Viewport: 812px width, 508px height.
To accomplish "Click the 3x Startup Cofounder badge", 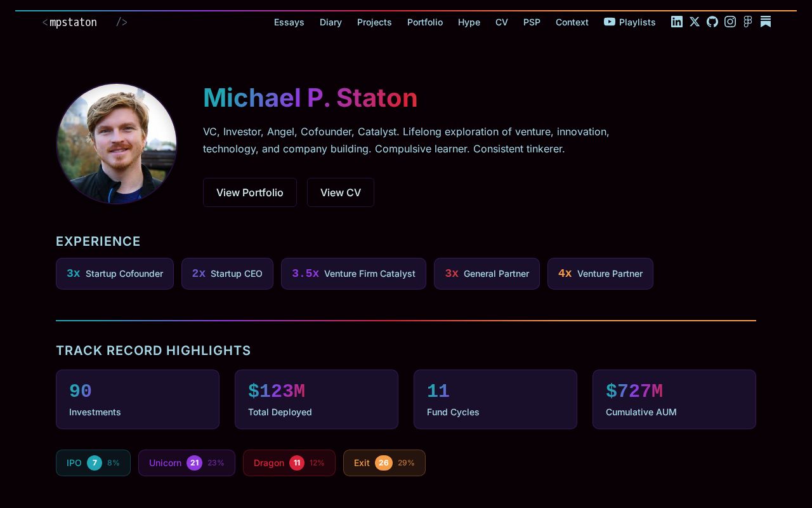I will click(x=115, y=274).
